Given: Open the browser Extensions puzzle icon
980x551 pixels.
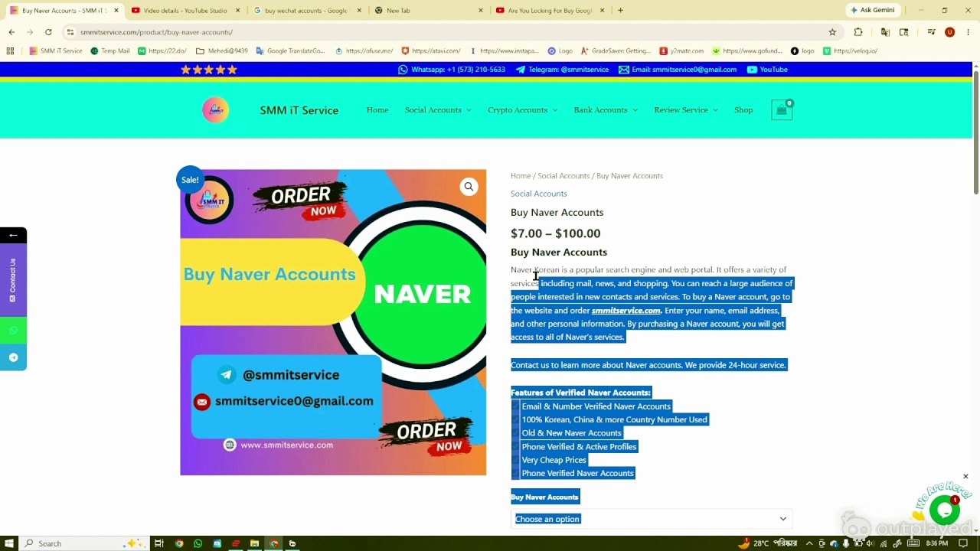Looking at the screenshot, I should pyautogui.click(x=858, y=32).
